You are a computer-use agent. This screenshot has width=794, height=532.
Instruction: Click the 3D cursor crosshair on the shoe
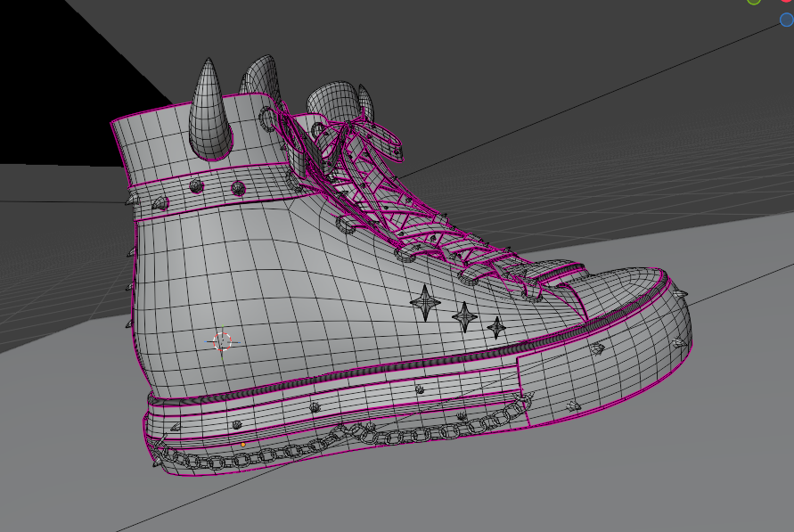pos(222,341)
